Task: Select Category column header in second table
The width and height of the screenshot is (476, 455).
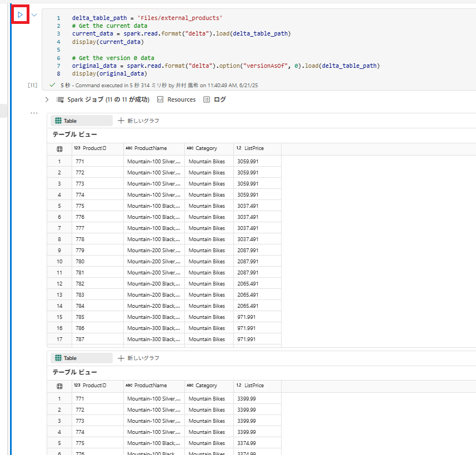Action: 209,386
